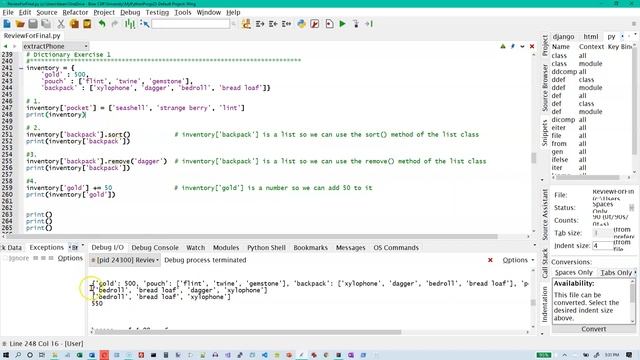
Task: Select the 'ddcomp' snippet row
Action: [591, 72]
